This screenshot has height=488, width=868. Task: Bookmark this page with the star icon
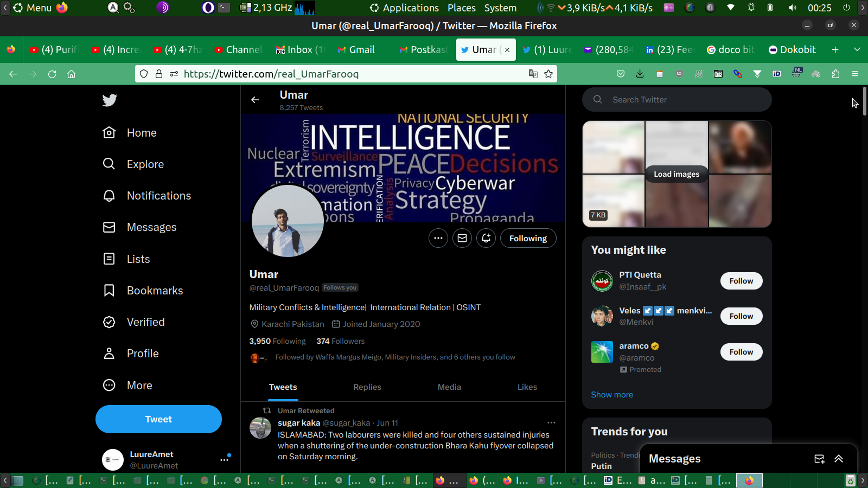[548, 74]
